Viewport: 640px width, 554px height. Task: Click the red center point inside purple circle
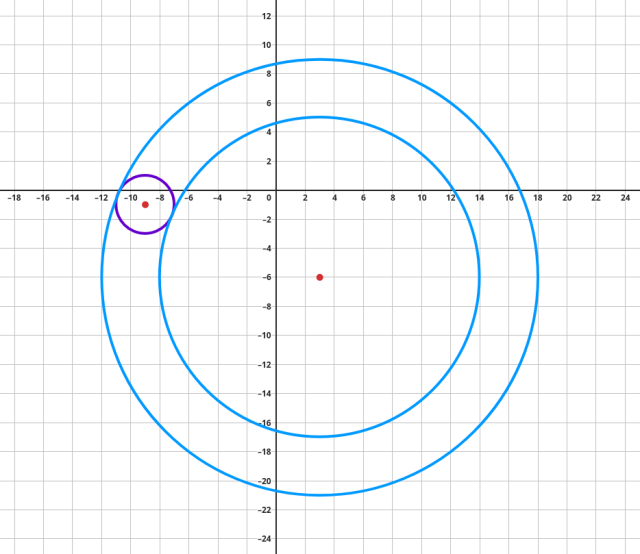click(145, 204)
